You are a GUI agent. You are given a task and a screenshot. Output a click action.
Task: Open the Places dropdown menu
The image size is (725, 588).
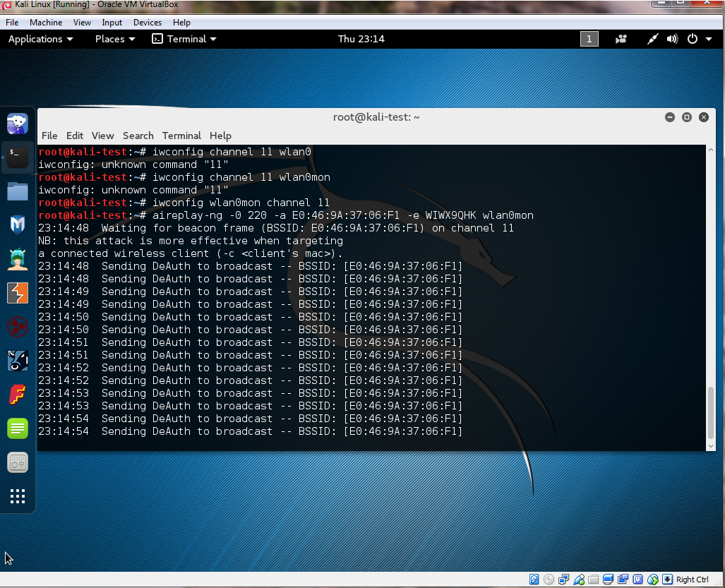coord(115,39)
